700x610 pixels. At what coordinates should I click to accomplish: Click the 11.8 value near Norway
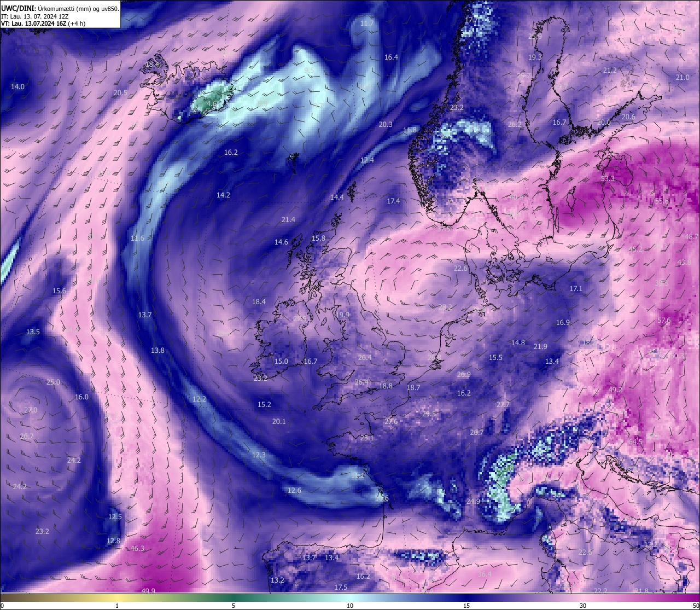pyautogui.click(x=410, y=130)
